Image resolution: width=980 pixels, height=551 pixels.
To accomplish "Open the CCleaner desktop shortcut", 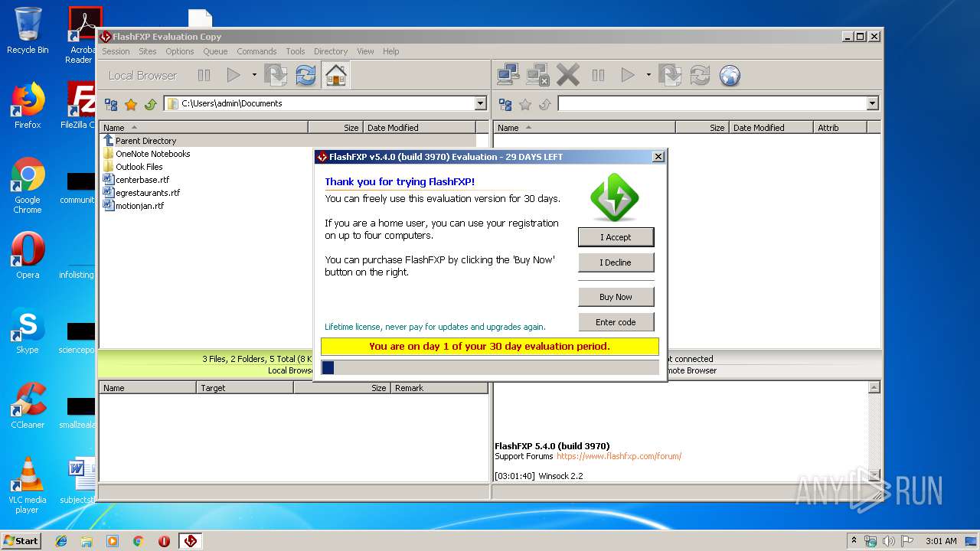I will [x=28, y=406].
